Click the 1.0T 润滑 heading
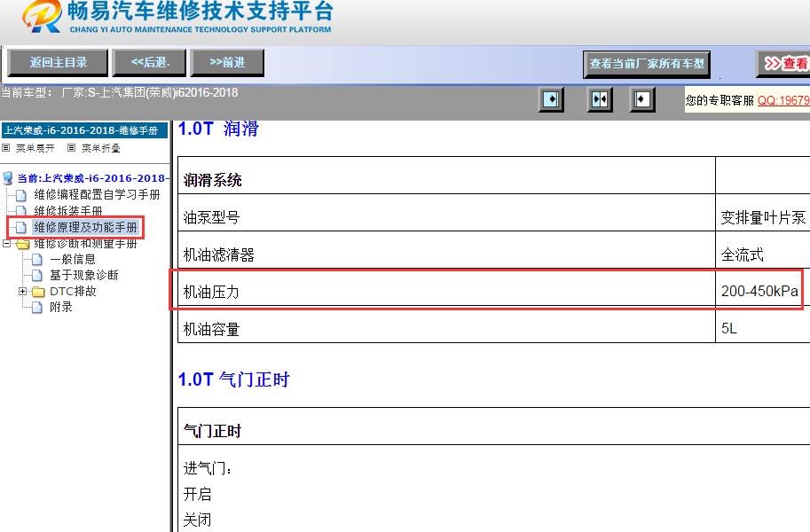The image size is (810, 532). tap(218, 129)
